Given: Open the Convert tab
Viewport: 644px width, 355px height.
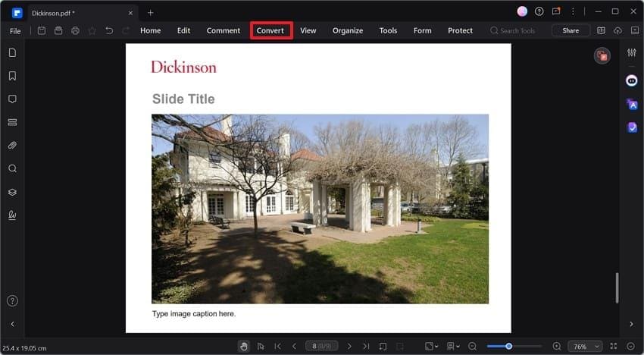Looking at the screenshot, I should [x=270, y=30].
